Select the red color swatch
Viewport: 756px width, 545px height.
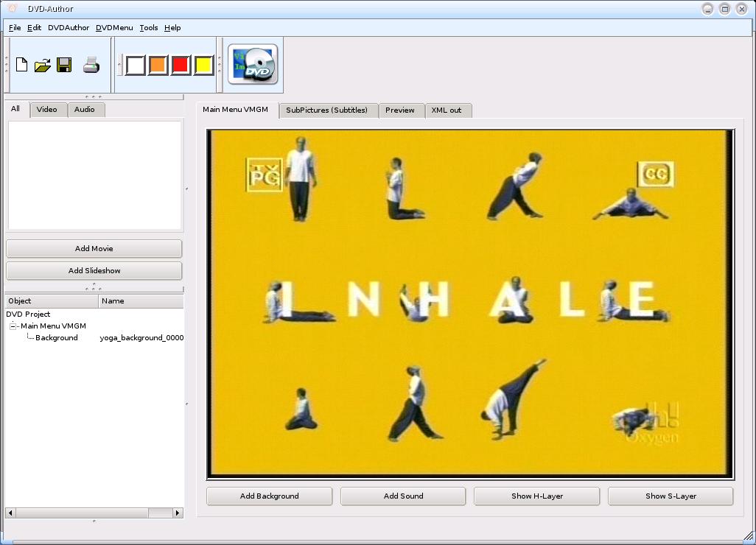(x=181, y=65)
